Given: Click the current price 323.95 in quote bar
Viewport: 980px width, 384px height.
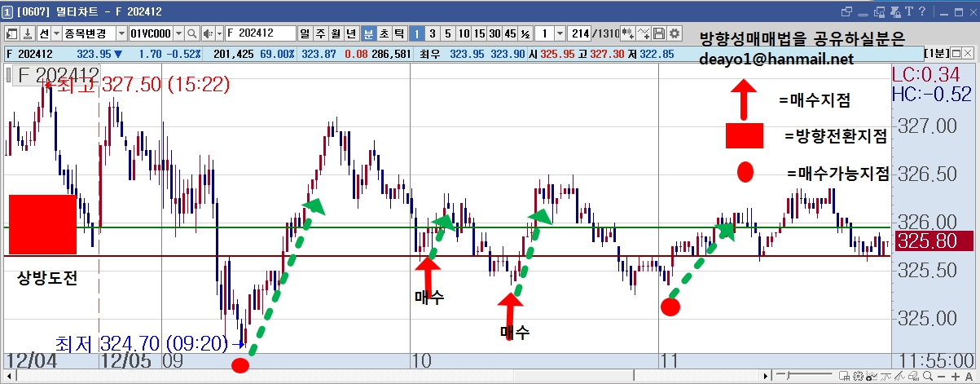Looking at the screenshot, I should pos(94,54).
